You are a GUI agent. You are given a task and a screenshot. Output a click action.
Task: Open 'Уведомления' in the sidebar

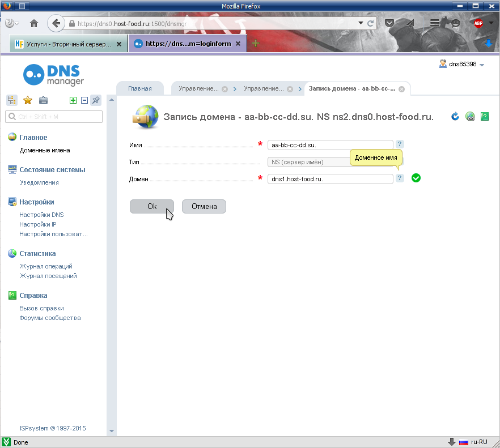click(39, 182)
